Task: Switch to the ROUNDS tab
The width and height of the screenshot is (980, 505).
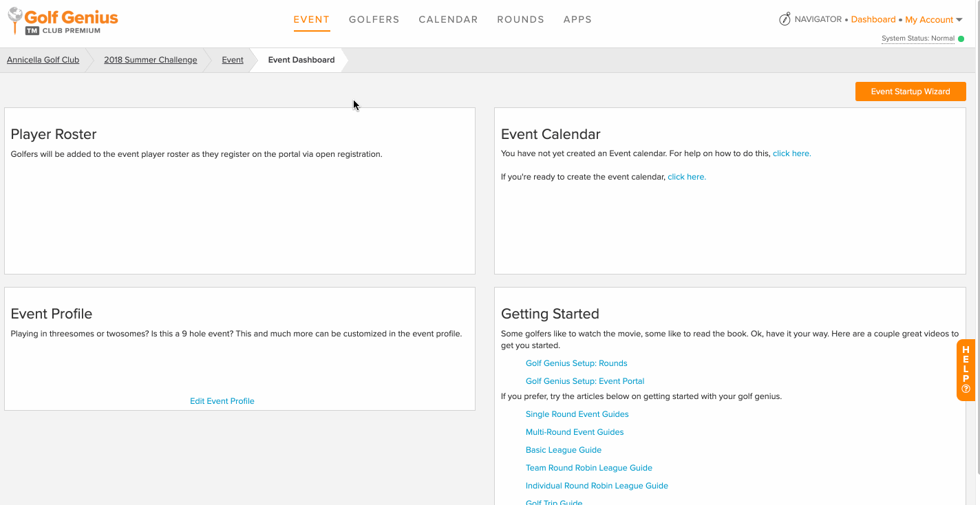Action: click(520, 19)
